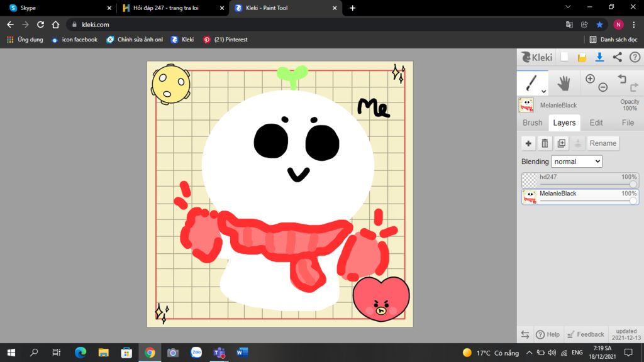Open Windows taskbar search
This screenshot has width=644, height=362.
[x=34, y=353]
